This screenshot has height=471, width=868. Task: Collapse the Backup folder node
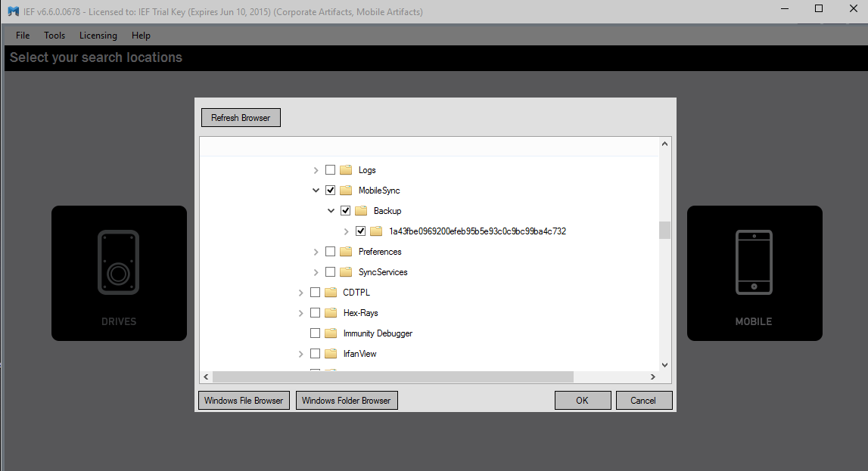click(331, 211)
